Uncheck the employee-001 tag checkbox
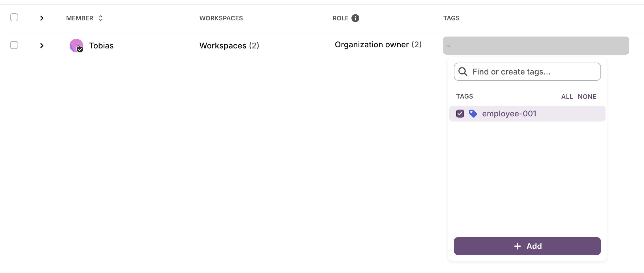Screen dimensions: 644x273 click(460, 114)
